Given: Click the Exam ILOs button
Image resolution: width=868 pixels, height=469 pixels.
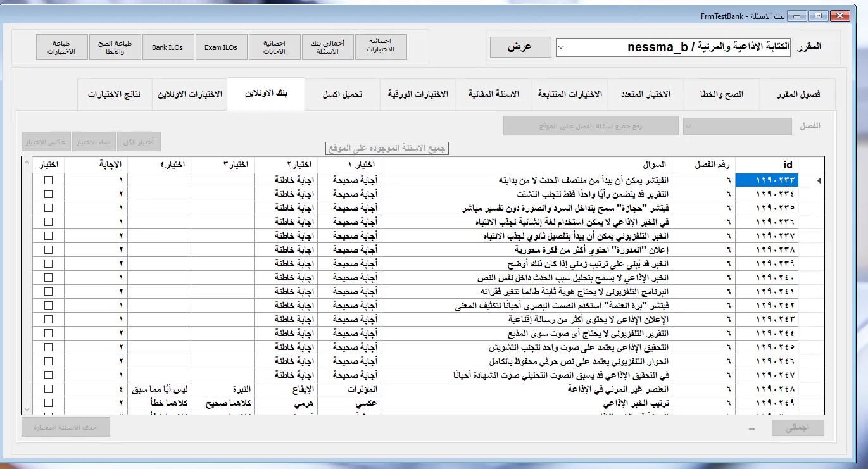Looking at the screenshot, I should tap(221, 47).
